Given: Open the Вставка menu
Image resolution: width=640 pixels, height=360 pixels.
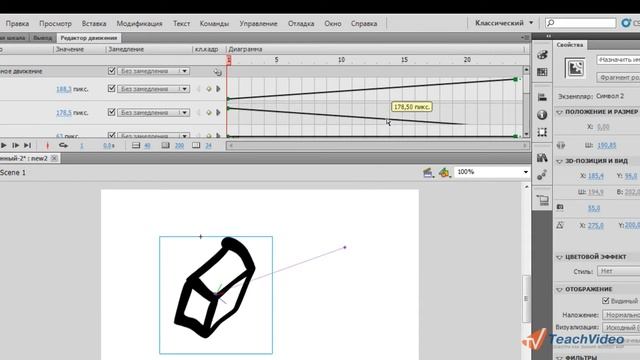Looking at the screenshot, I should [94, 24].
